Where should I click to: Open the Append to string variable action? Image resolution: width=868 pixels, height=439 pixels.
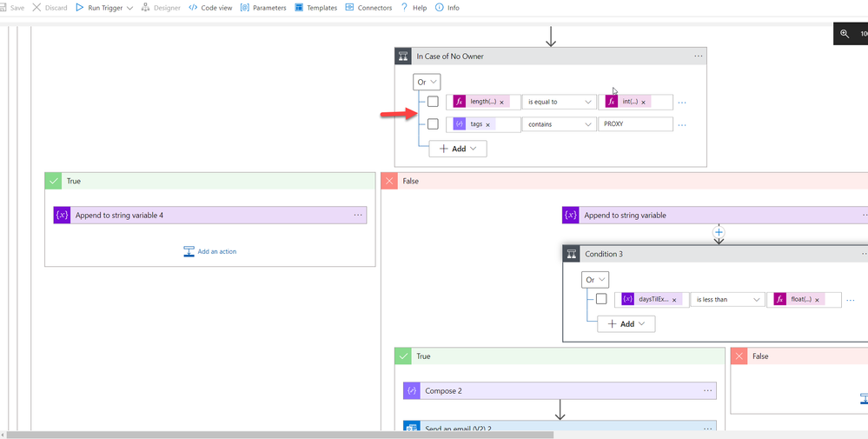715,216
